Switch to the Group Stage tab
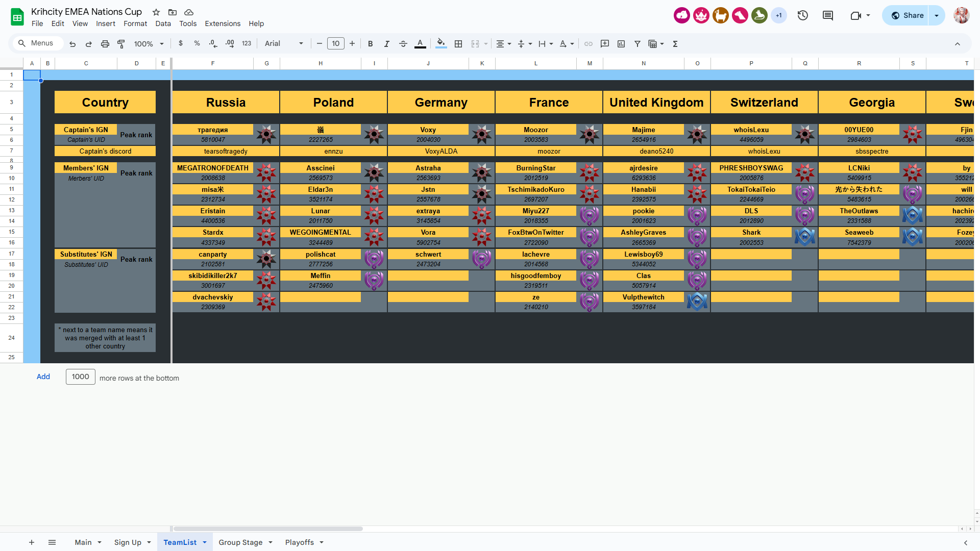980x551 pixels. click(240, 542)
